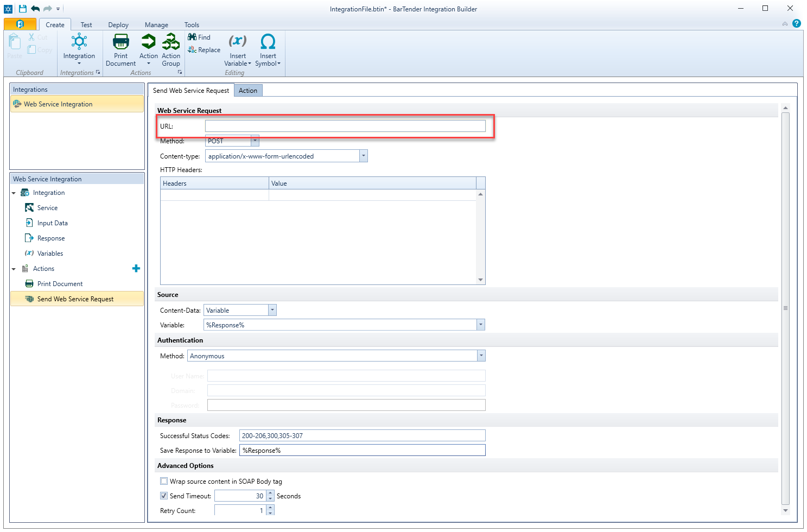Click the Retry Count number field
Screen dimensions: 807x532
[240, 510]
